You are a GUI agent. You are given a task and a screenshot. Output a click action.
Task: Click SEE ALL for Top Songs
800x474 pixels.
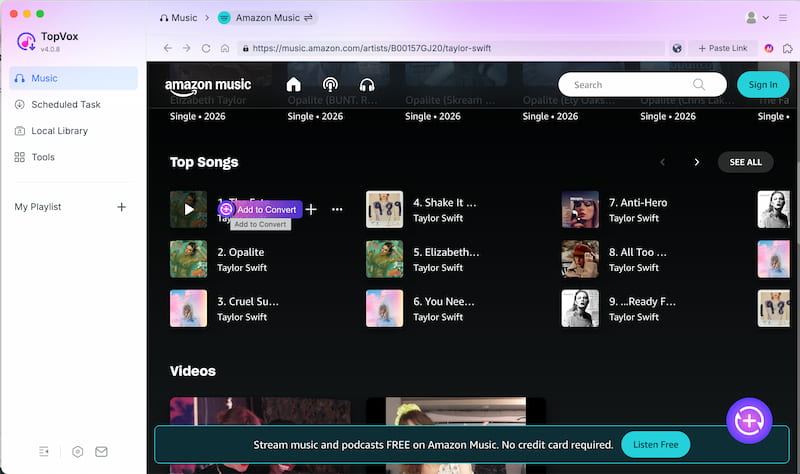pyautogui.click(x=745, y=162)
